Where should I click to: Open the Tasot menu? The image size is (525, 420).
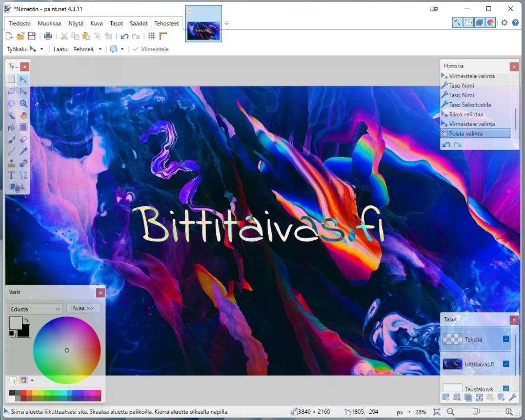[116, 24]
